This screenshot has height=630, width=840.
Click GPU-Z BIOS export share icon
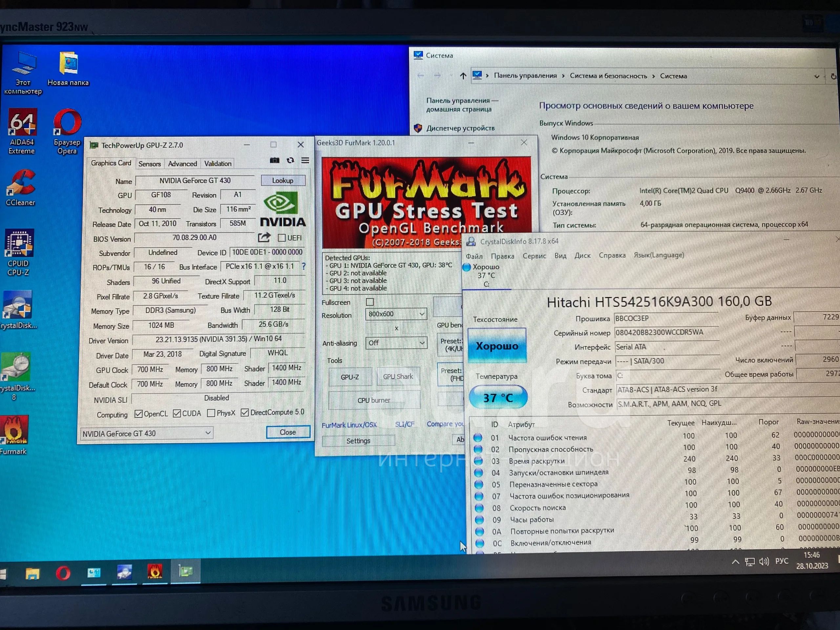[264, 237]
